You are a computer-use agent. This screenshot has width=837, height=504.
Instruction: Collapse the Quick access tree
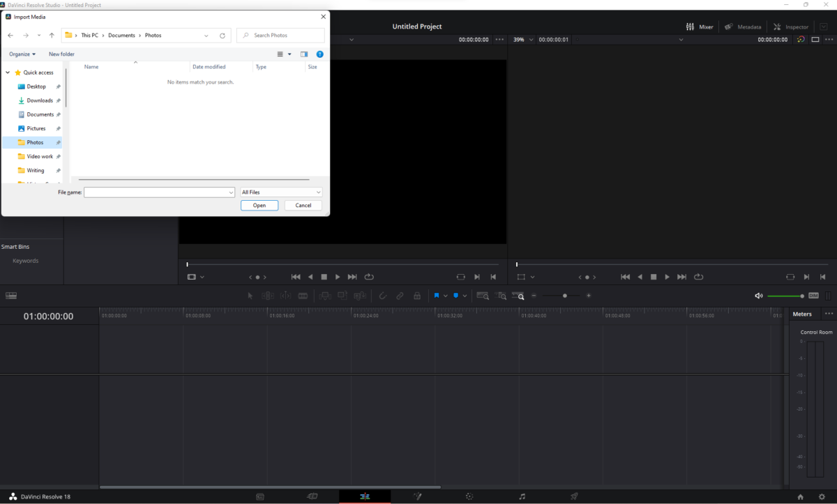pos(8,72)
